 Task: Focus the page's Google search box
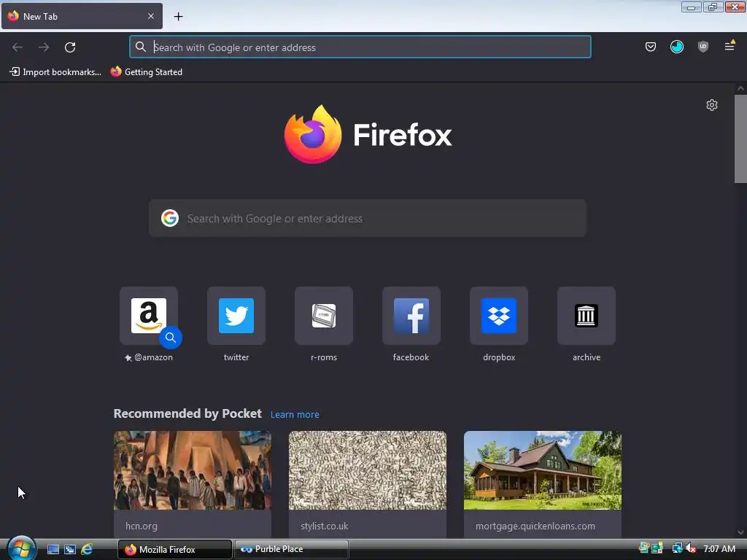[x=368, y=218]
